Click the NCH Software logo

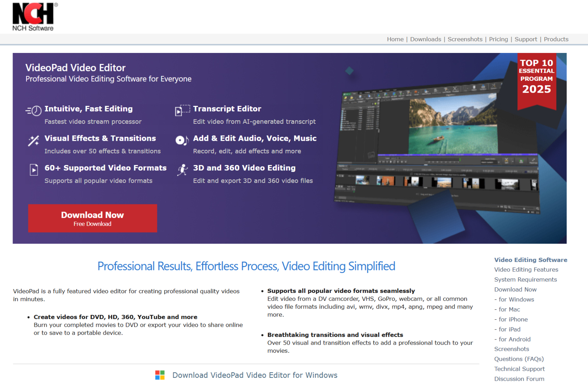click(35, 17)
